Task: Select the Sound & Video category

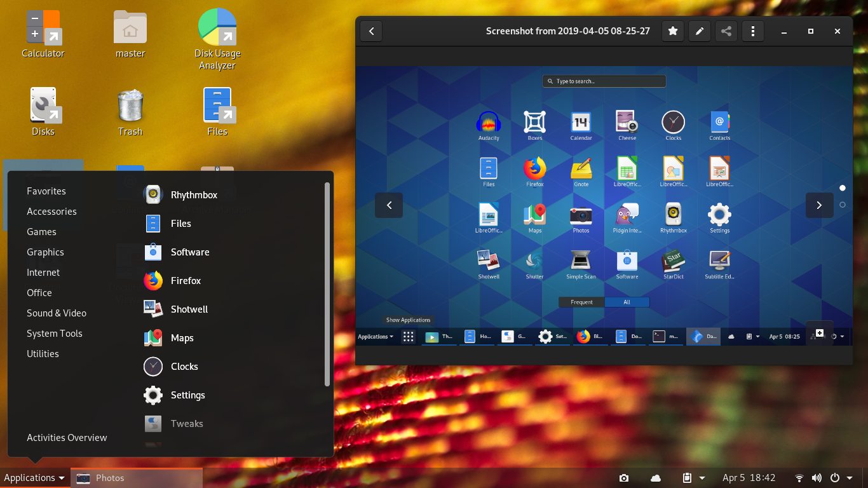Action: [x=56, y=313]
